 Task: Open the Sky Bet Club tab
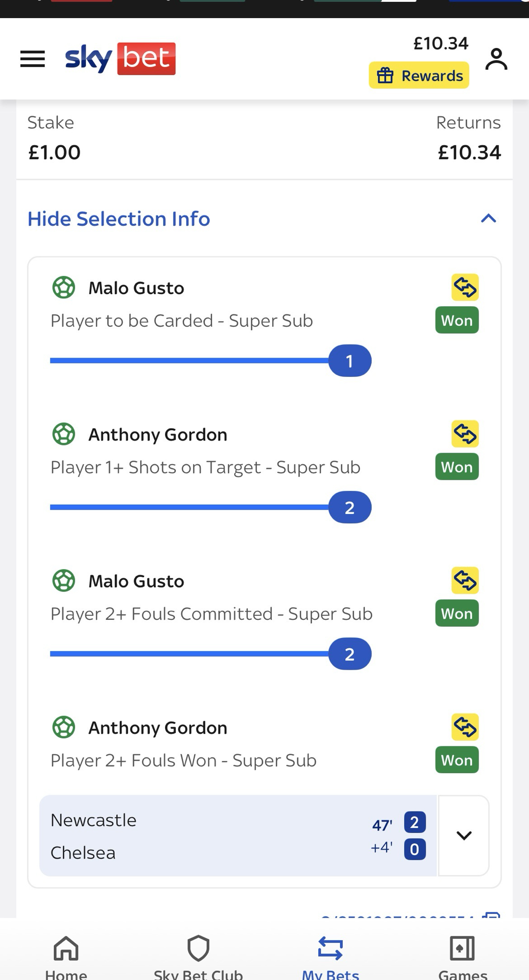point(198,955)
